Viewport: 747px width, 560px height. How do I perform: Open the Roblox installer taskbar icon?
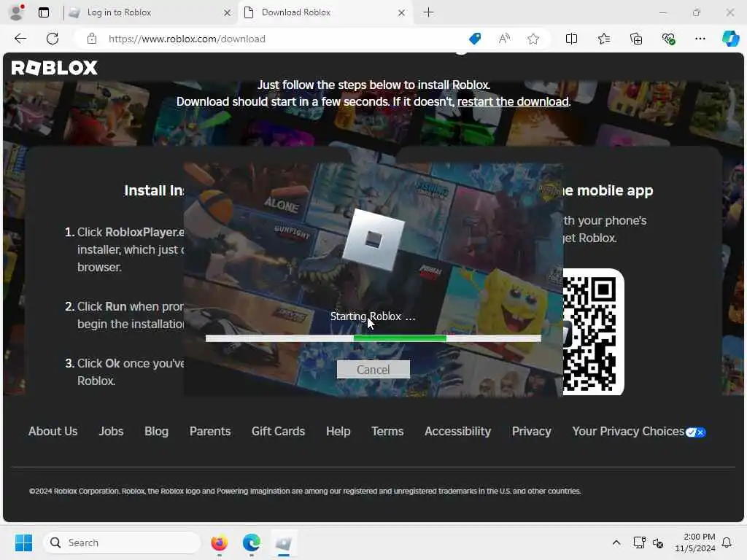pyautogui.click(x=284, y=542)
